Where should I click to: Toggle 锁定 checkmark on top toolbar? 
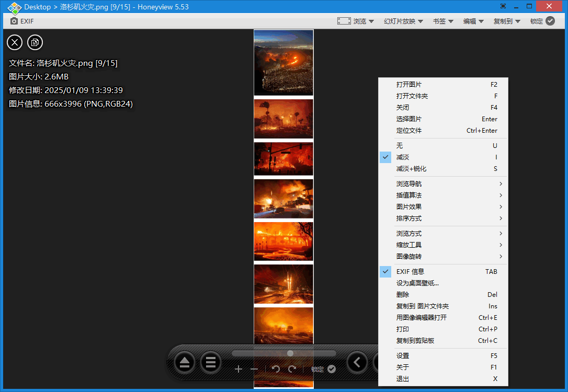pyautogui.click(x=550, y=21)
